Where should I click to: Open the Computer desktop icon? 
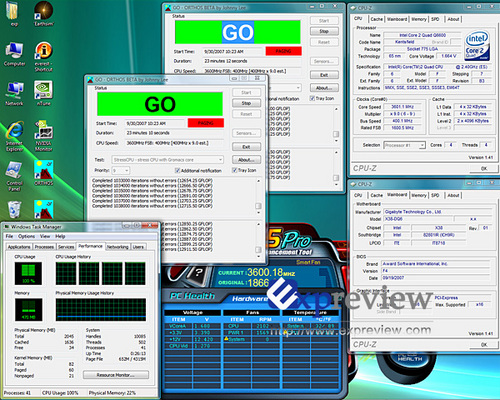pyautogui.click(x=14, y=53)
